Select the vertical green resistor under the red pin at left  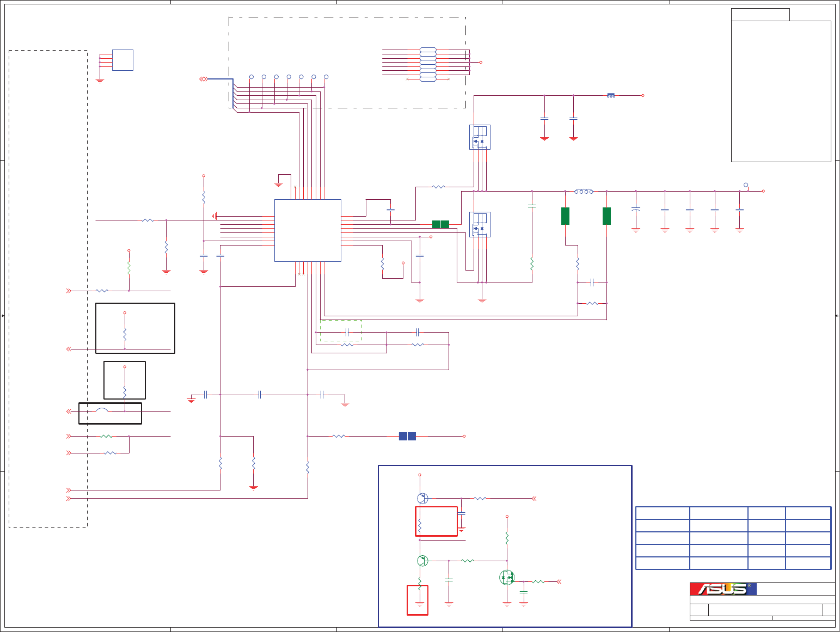pos(129,268)
